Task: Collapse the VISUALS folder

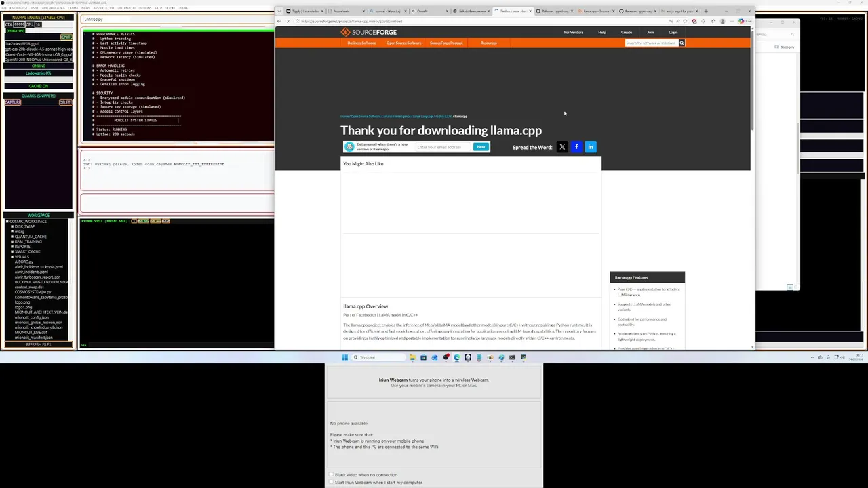Action: (12, 257)
